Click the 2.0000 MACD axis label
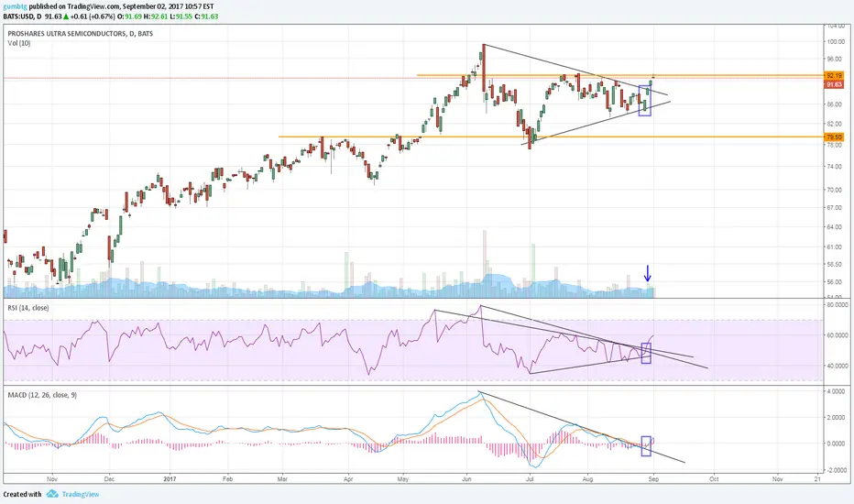 pyautogui.click(x=836, y=418)
